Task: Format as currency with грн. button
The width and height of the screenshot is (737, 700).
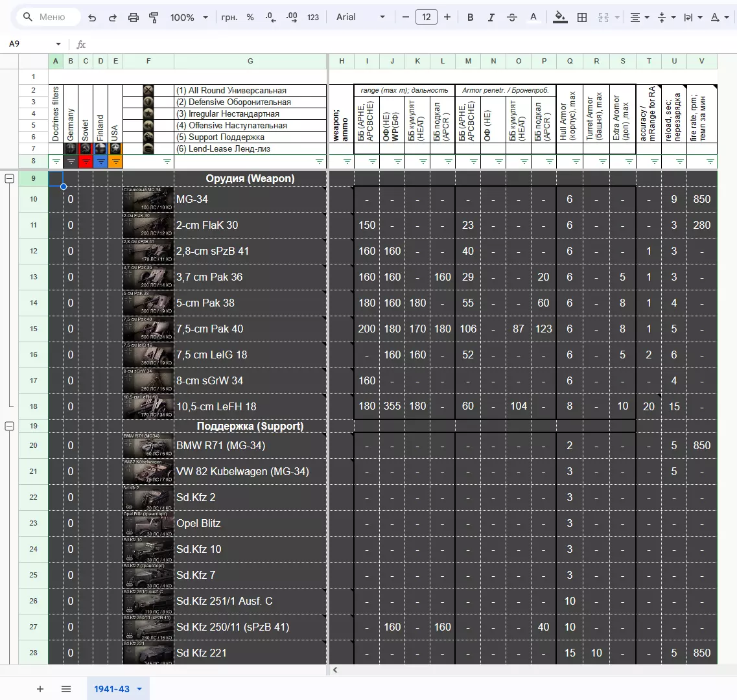Action: 229,17
